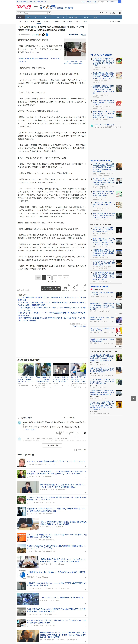The height and width of the screenshot is (644, 138).
Task: Share article on Facebook via header icon
Action: click(47, 35)
